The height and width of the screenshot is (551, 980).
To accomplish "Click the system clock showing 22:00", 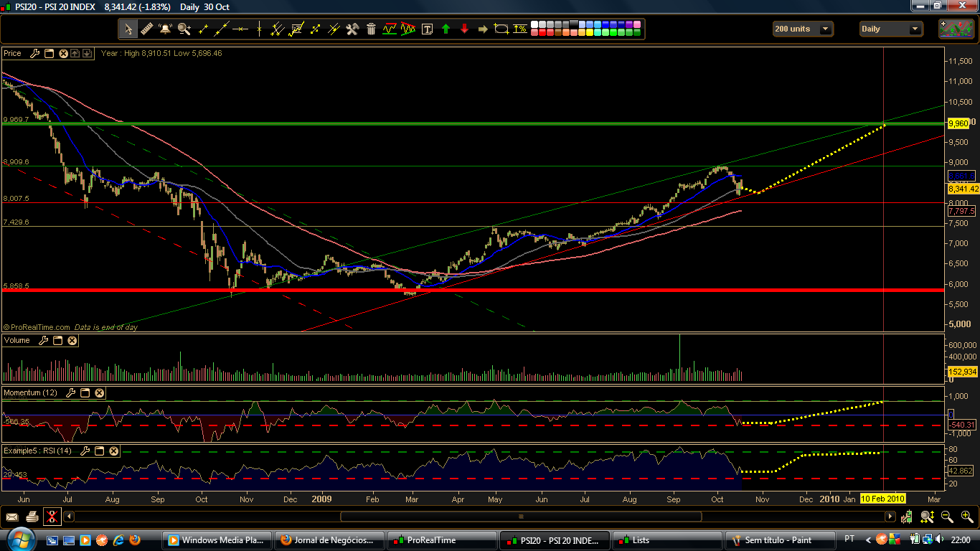I will click(961, 540).
